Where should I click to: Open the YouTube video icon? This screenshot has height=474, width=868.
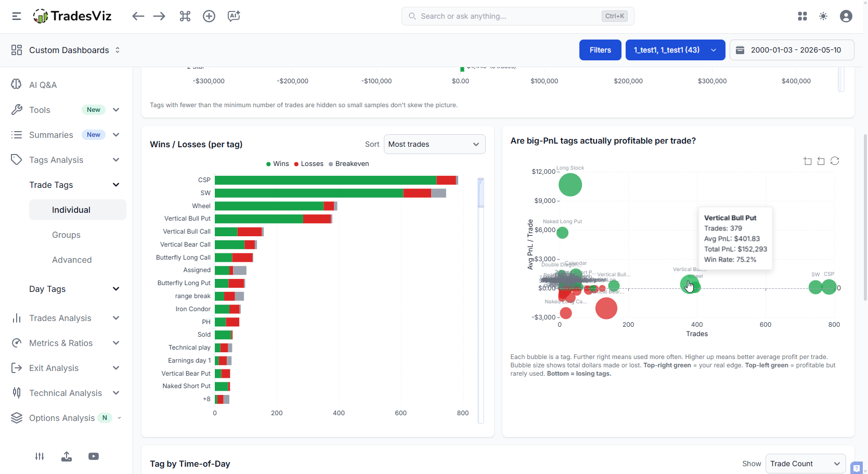94,456
